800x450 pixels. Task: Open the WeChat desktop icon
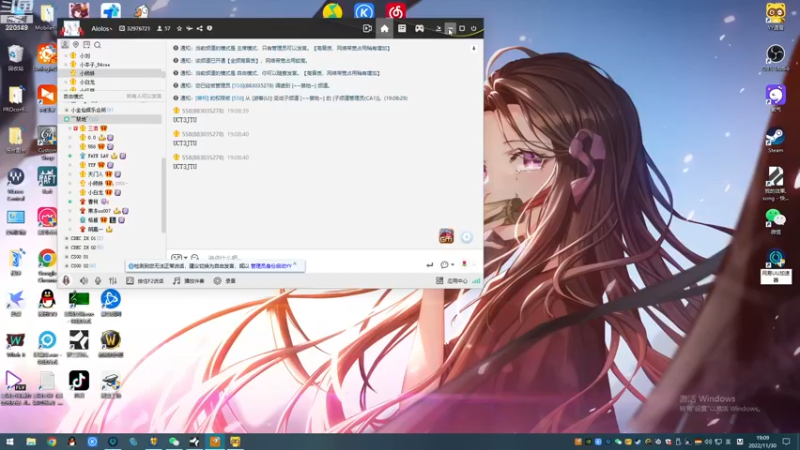776,221
